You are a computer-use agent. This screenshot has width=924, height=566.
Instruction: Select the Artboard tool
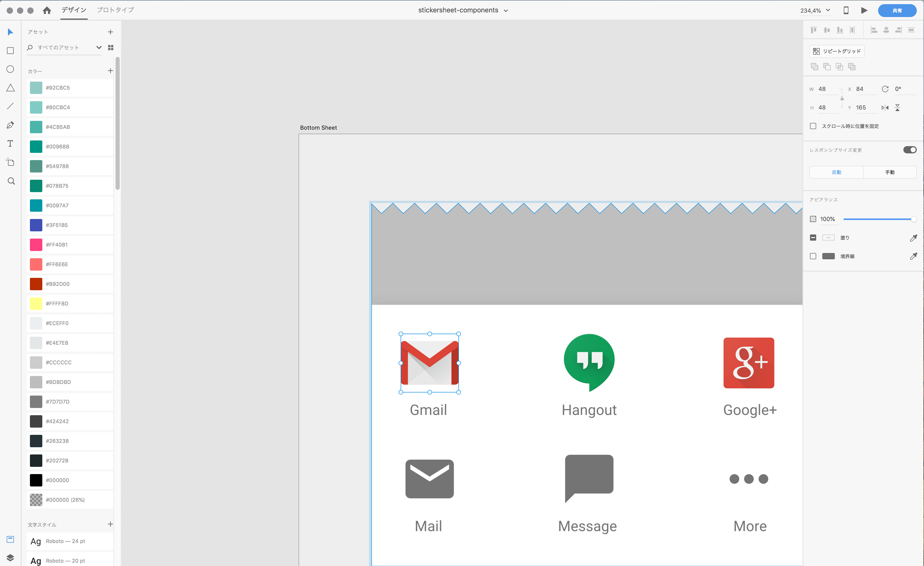[10, 162]
